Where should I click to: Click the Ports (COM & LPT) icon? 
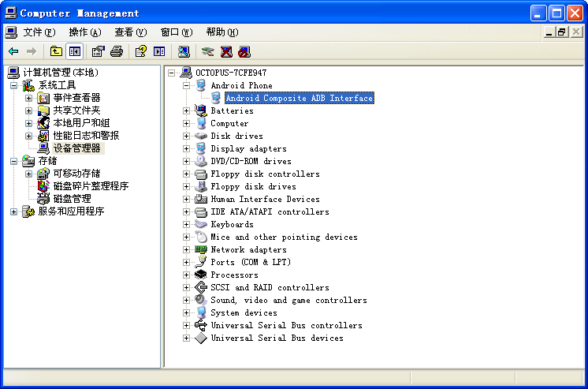pos(201,262)
